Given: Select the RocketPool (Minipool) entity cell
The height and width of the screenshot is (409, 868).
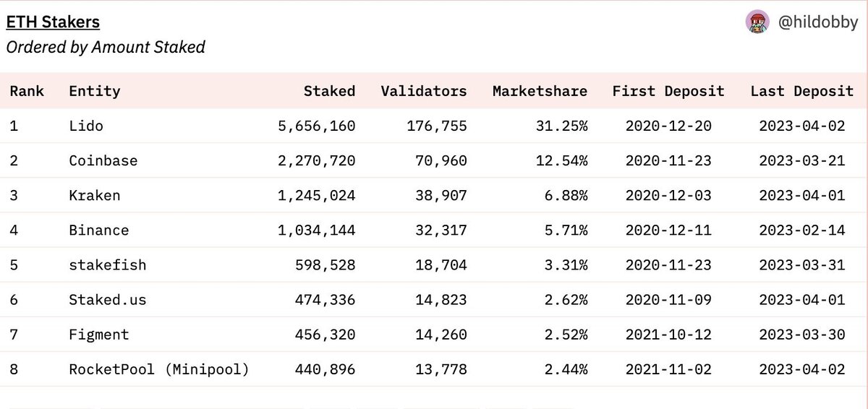Looking at the screenshot, I should click(158, 369).
